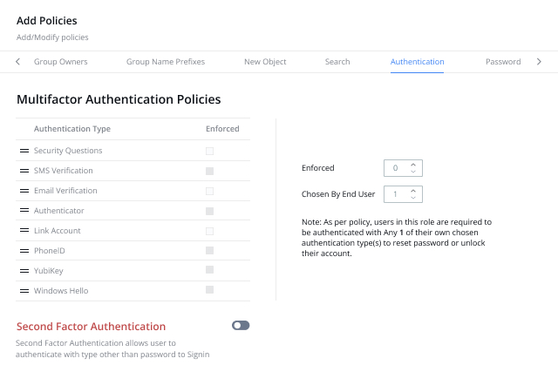Click into the Chosen By End User field
This screenshot has width=558, height=392.
tap(403, 194)
